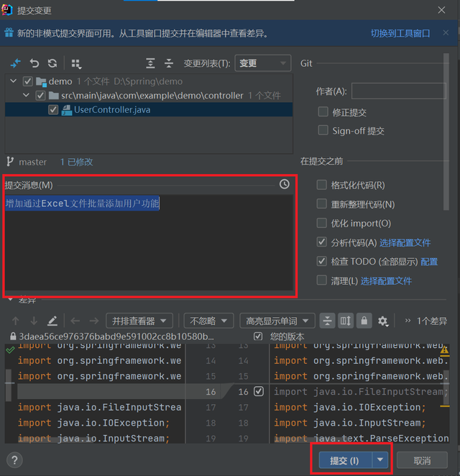
Task: Close the 提交变更 dialog
Action: click(441, 10)
